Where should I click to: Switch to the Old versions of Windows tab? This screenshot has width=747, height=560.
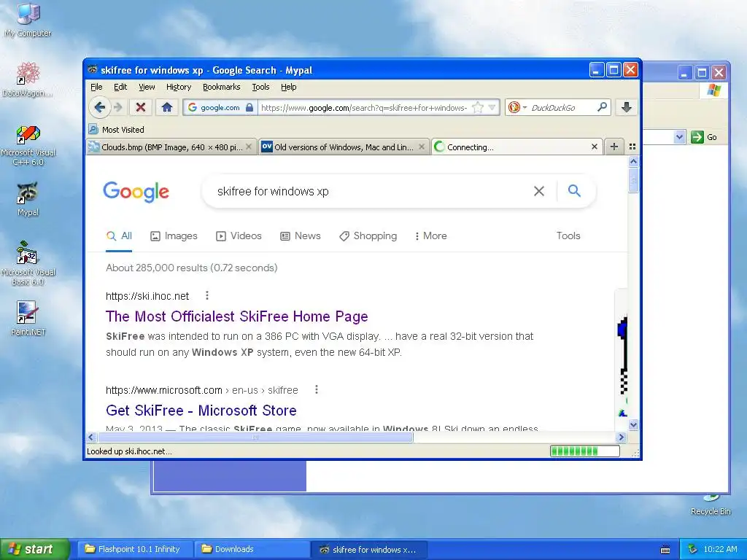344,147
